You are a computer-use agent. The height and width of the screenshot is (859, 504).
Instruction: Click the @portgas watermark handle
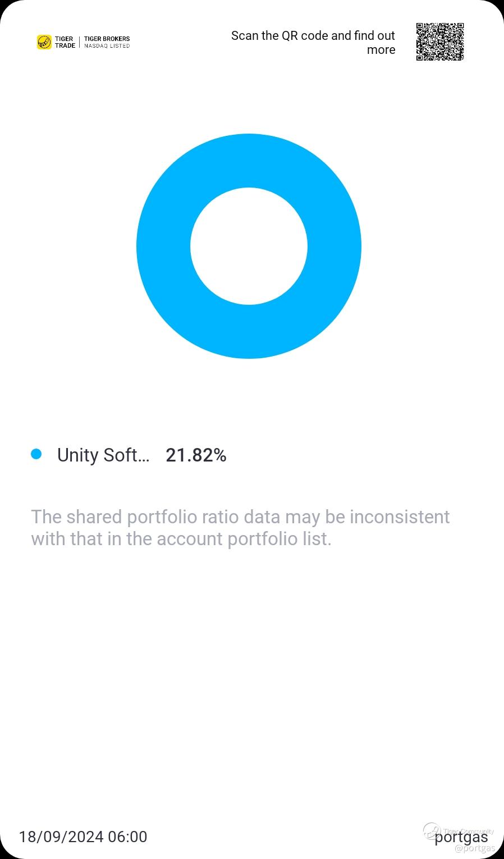coord(475,848)
